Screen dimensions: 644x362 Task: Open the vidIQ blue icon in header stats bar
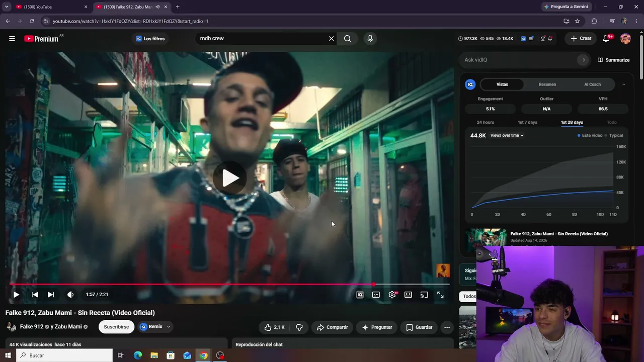pyautogui.click(x=523, y=38)
